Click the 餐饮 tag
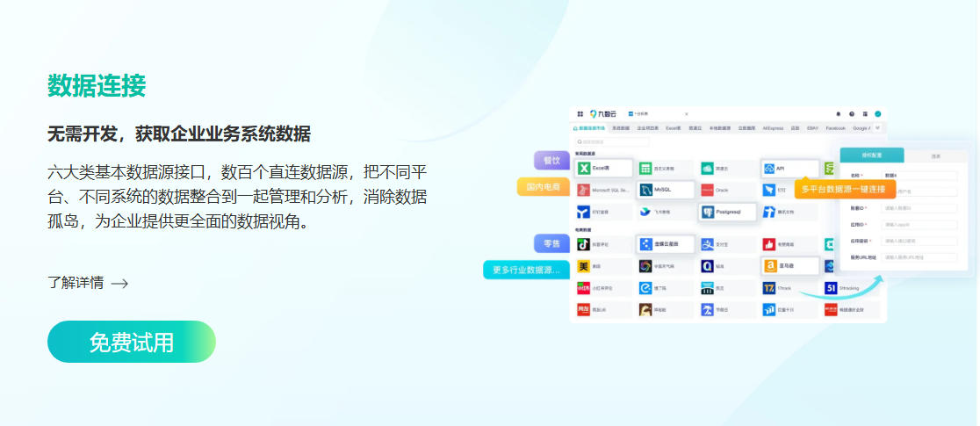 click(x=551, y=160)
